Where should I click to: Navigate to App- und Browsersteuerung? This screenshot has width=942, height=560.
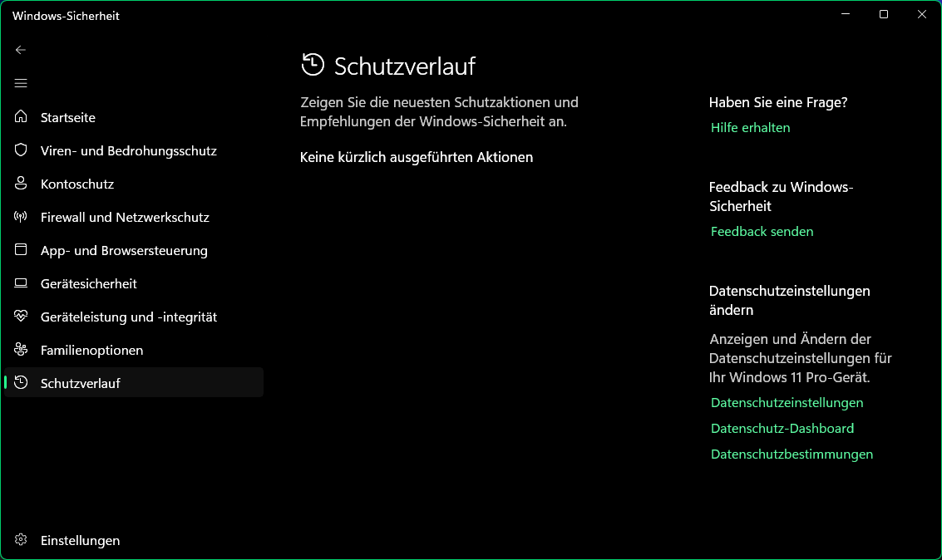133,250
